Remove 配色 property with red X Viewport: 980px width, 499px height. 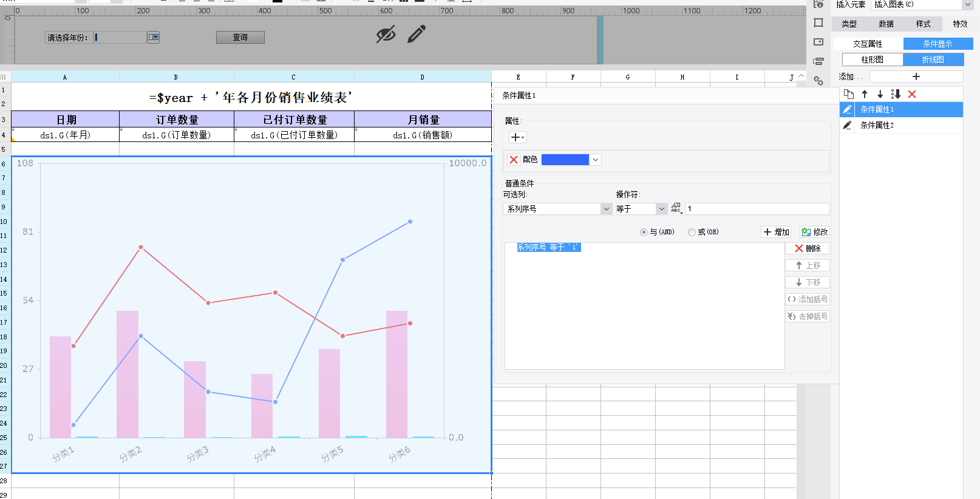point(514,160)
